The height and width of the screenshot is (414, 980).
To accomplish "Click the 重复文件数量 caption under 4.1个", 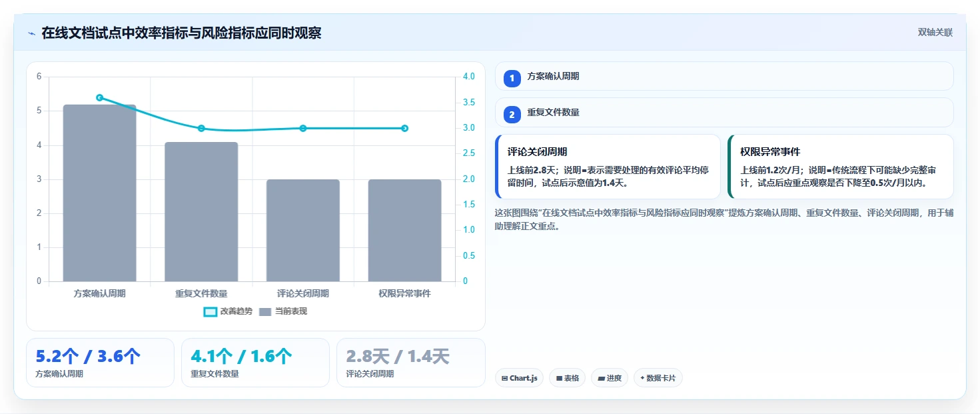I will coord(215,374).
